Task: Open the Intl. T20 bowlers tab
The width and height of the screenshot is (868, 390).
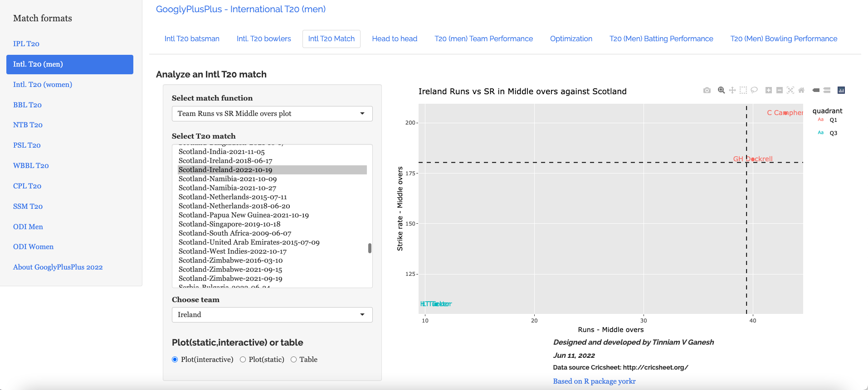Action: pyautogui.click(x=263, y=39)
